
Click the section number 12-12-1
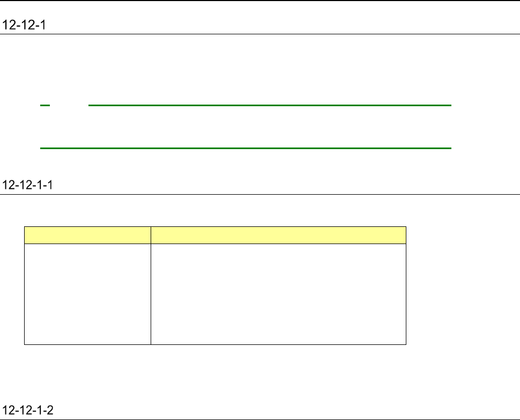pyautogui.click(x=24, y=25)
